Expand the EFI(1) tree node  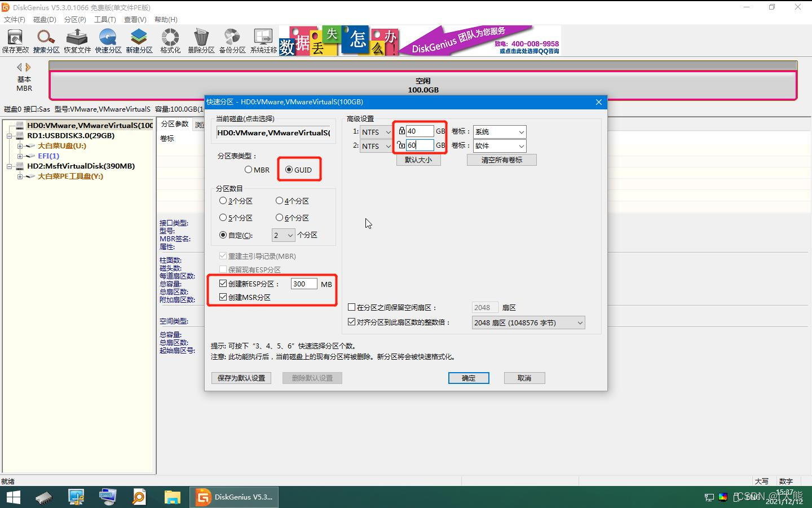20,156
